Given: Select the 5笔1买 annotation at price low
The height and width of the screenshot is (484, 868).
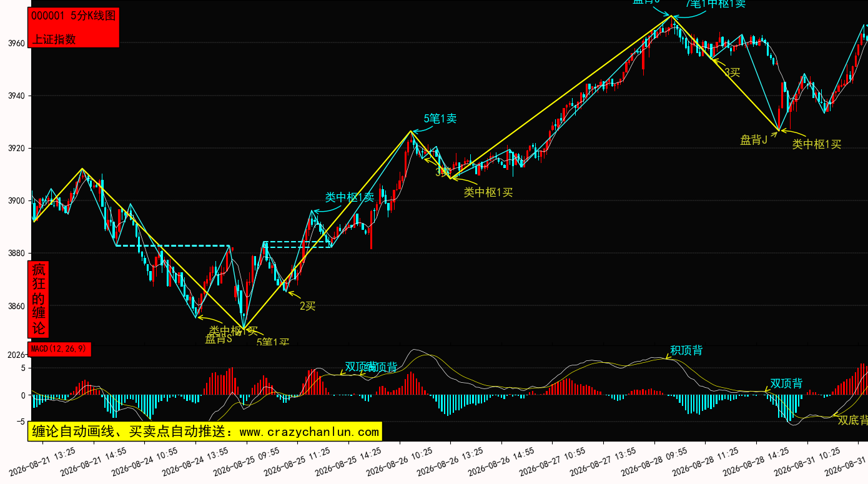Looking at the screenshot, I should [273, 342].
